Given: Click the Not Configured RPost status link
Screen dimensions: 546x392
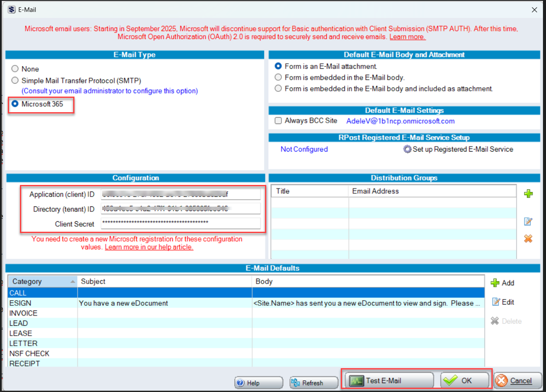Looking at the screenshot, I should tap(304, 149).
